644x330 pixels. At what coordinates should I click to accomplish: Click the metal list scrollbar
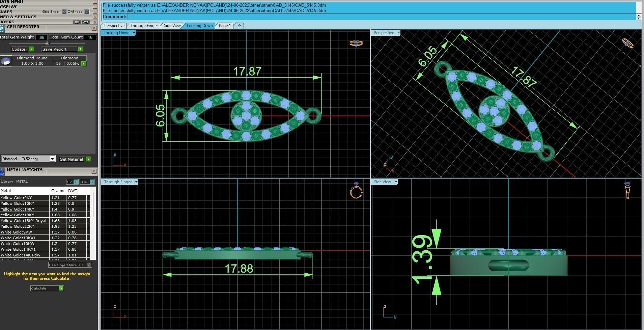[x=93, y=205]
